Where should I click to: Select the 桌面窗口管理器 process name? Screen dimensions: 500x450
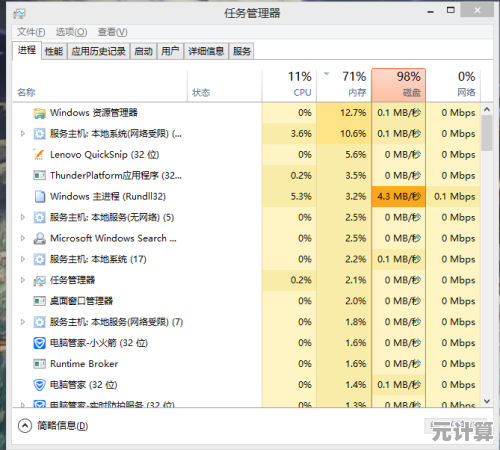click(81, 301)
